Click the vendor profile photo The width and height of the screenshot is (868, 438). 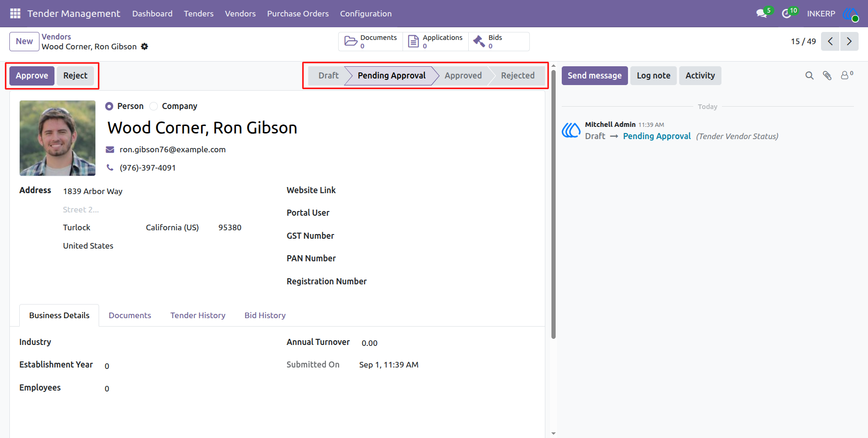click(57, 138)
